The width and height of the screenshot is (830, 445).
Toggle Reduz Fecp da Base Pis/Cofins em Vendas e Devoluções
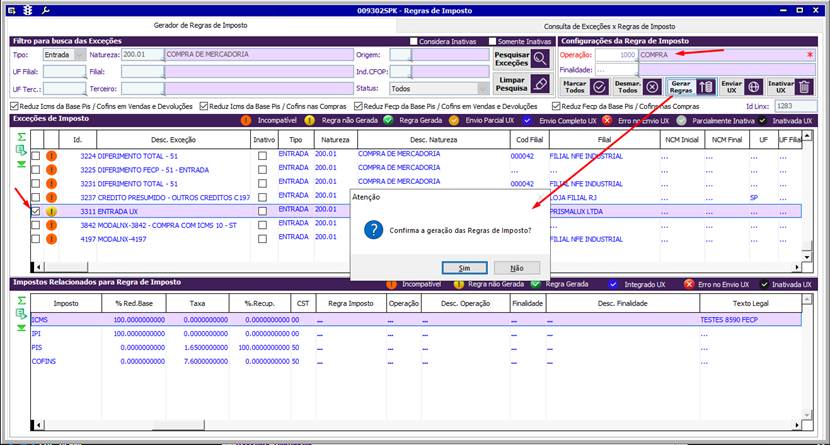[358, 106]
